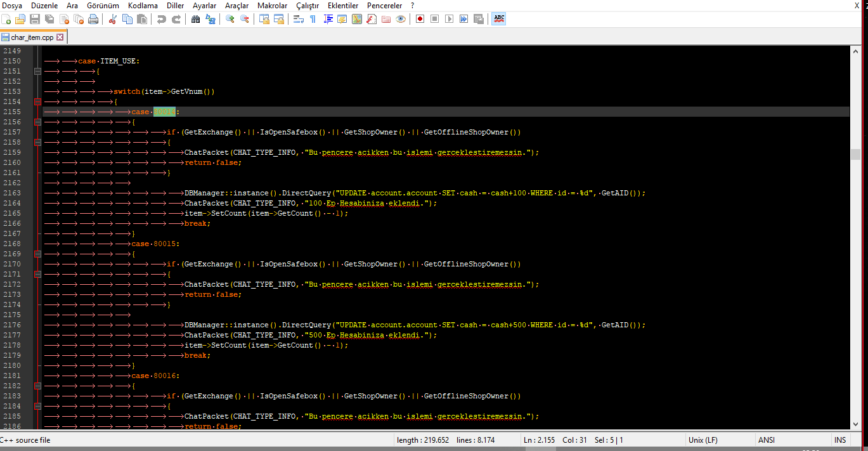Save the current recorded macro icon
Image resolution: width=868 pixels, height=451 pixels.
coord(478,19)
